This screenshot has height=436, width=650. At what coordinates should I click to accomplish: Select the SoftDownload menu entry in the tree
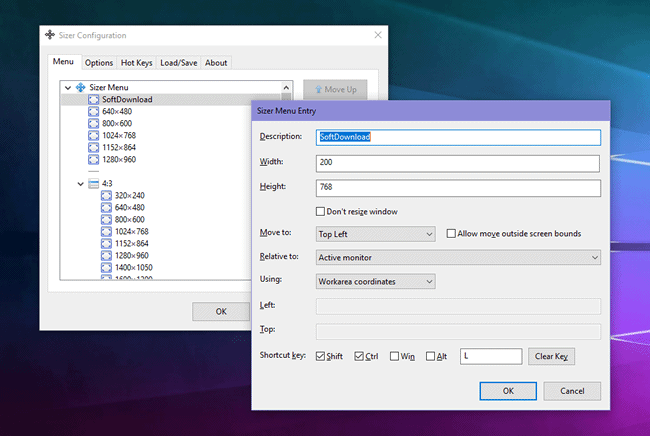[x=126, y=100]
